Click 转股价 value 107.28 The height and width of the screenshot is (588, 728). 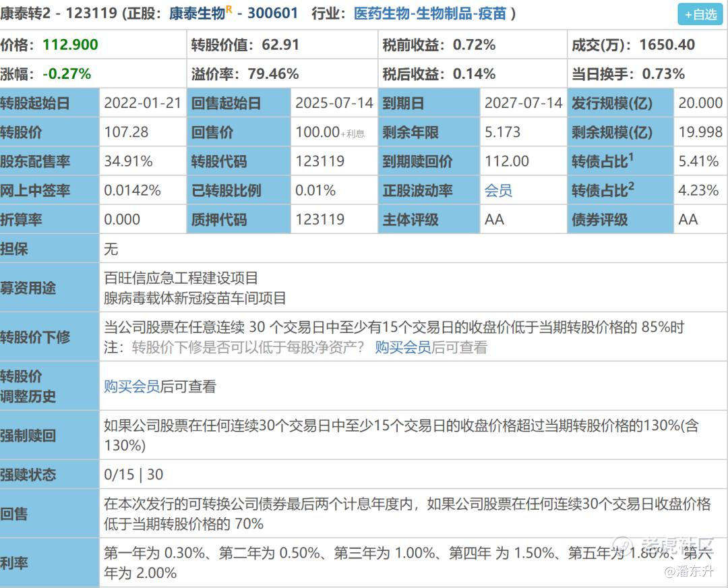pos(126,132)
